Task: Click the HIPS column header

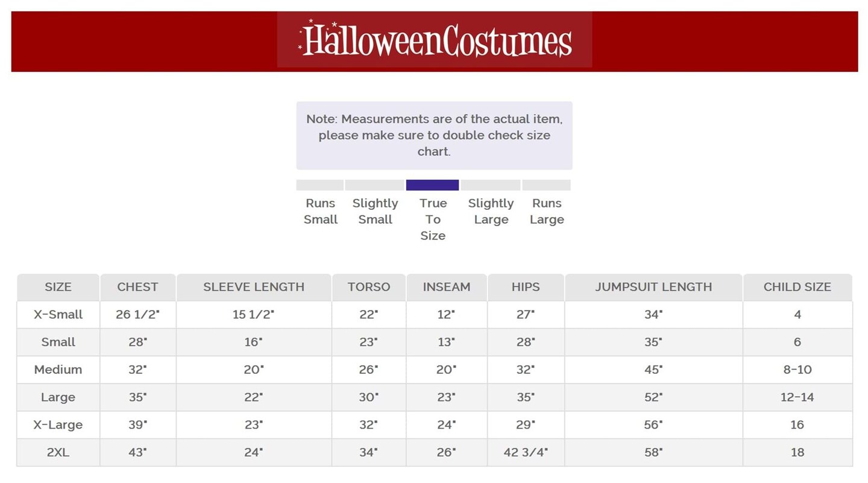Action: point(526,287)
